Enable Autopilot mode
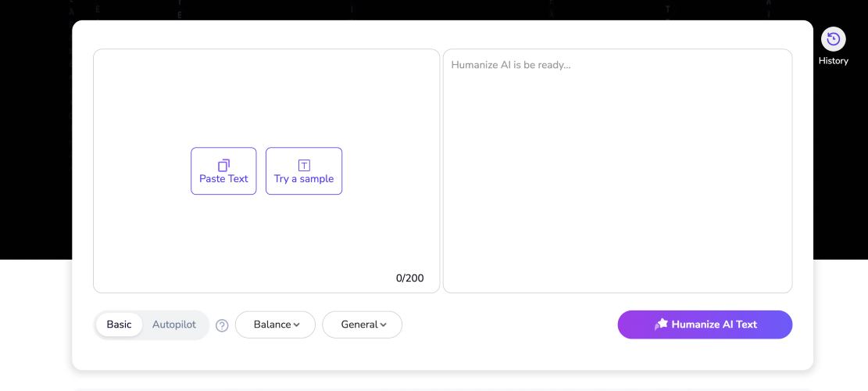 174,325
